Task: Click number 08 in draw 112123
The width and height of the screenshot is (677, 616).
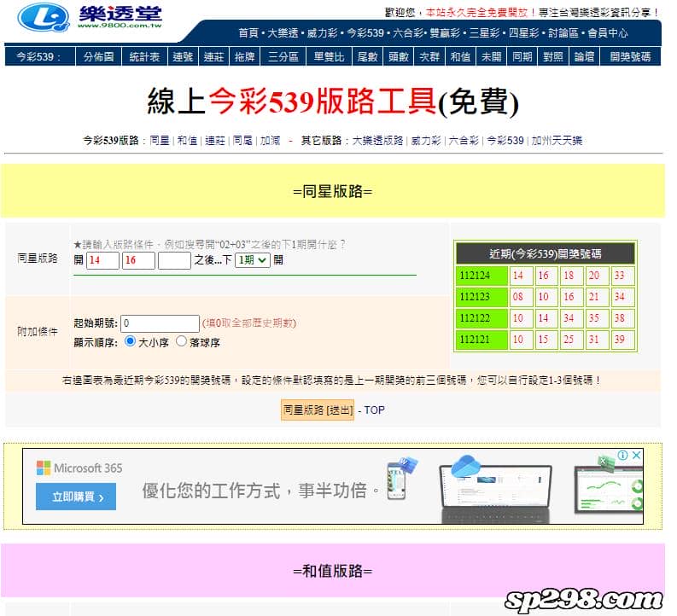Action: (521, 297)
